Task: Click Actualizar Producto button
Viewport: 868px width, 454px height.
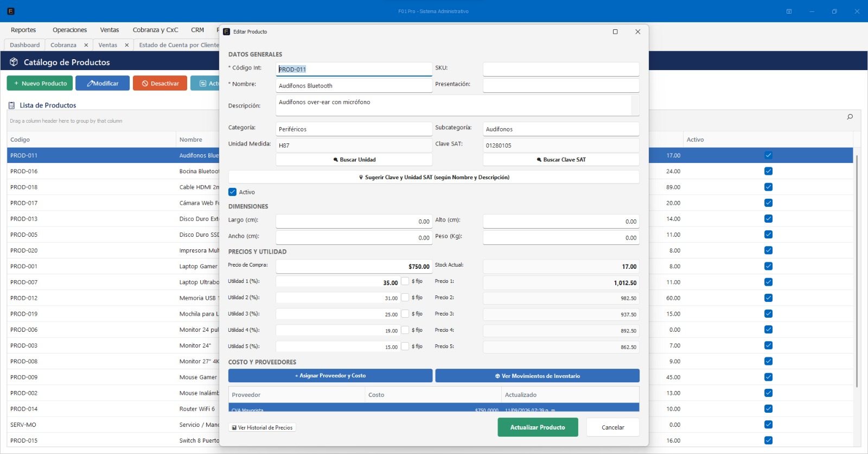Action: [x=538, y=427]
